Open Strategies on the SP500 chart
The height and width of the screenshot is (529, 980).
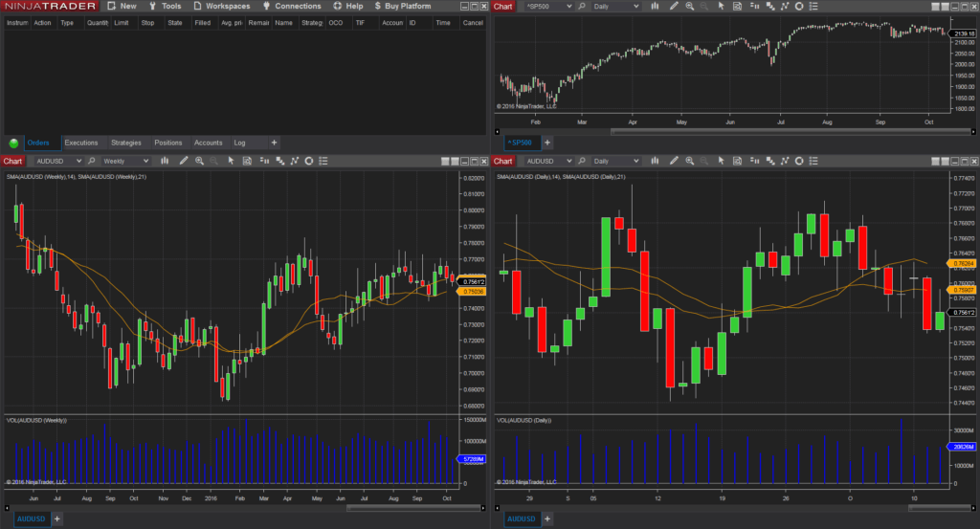799,7
